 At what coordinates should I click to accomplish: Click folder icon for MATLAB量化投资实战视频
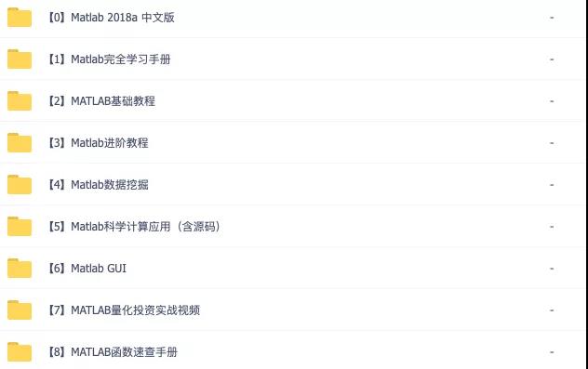click(x=20, y=310)
